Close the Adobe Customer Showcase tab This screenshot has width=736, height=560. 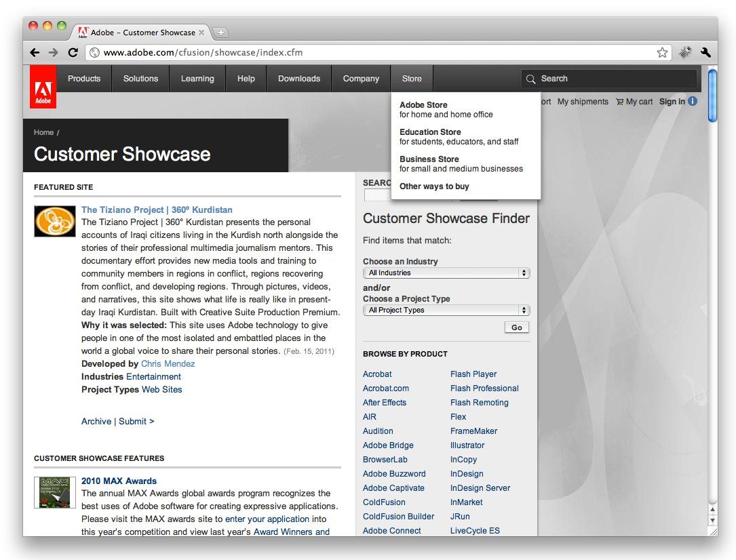(201, 33)
